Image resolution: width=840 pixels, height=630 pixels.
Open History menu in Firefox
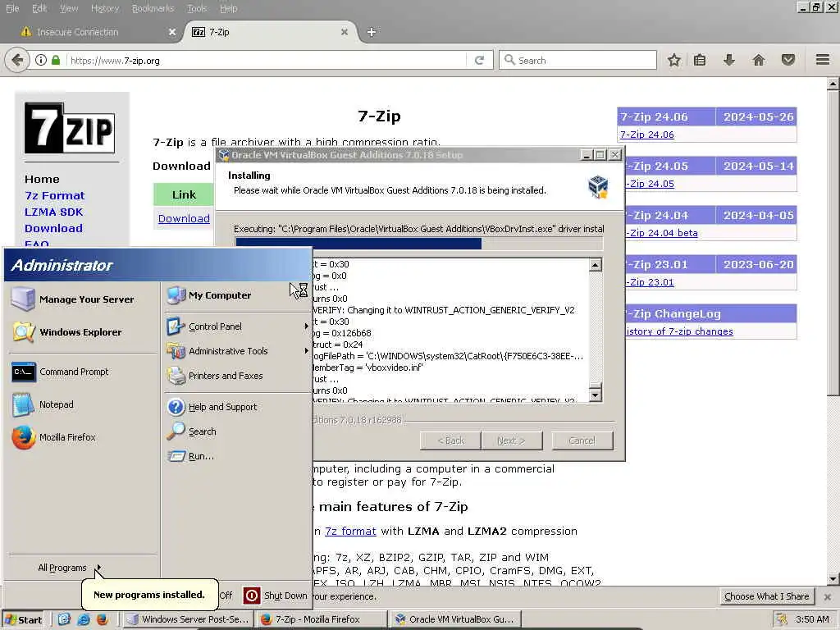click(105, 8)
